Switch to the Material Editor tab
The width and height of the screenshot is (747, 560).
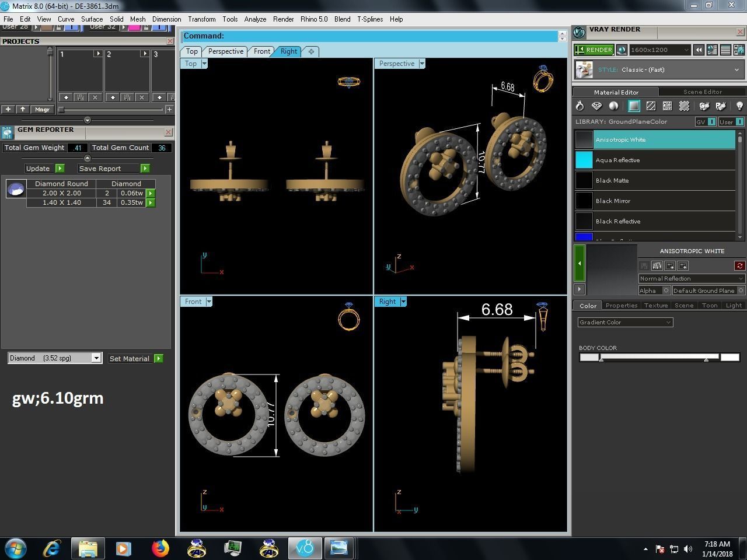(x=616, y=92)
